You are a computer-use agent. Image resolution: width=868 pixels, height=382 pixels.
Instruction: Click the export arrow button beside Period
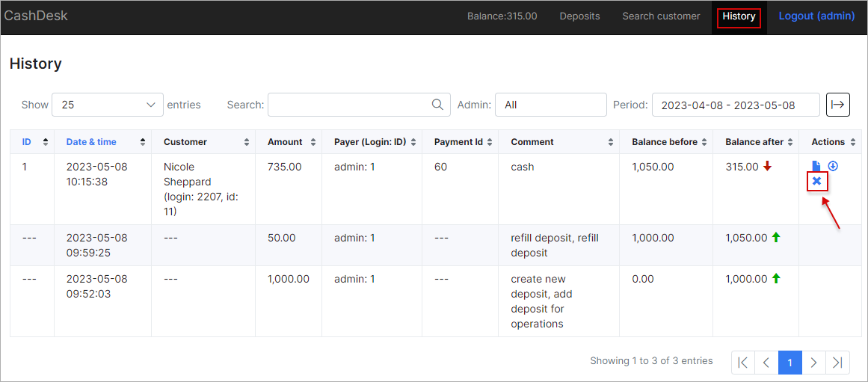click(x=838, y=104)
